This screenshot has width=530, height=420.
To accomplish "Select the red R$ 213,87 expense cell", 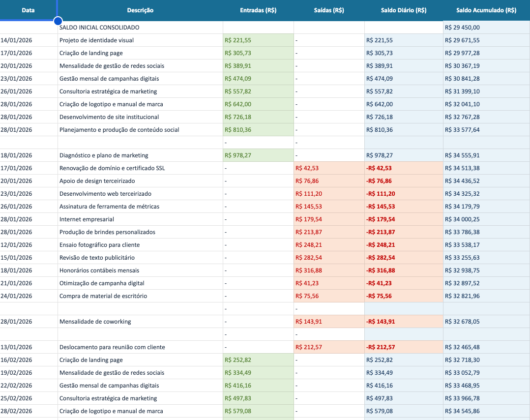I will (x=329, y=232).
